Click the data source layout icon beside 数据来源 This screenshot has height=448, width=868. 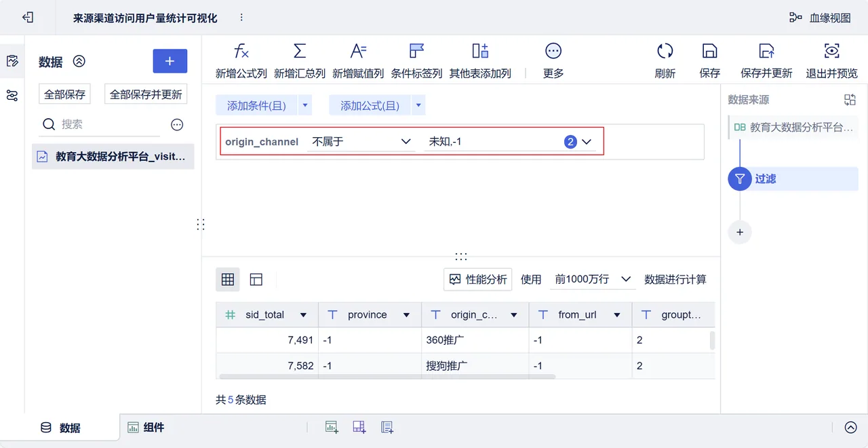850,100
